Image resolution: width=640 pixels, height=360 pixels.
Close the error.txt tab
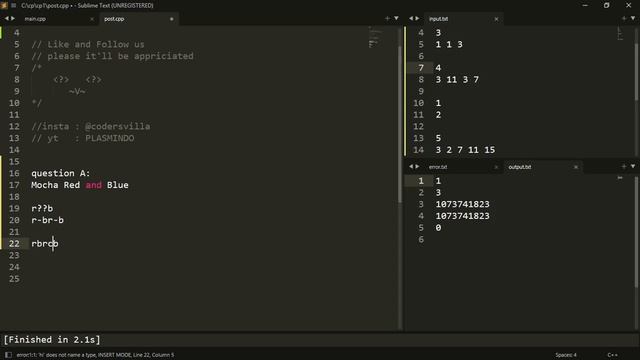(496, 167)
